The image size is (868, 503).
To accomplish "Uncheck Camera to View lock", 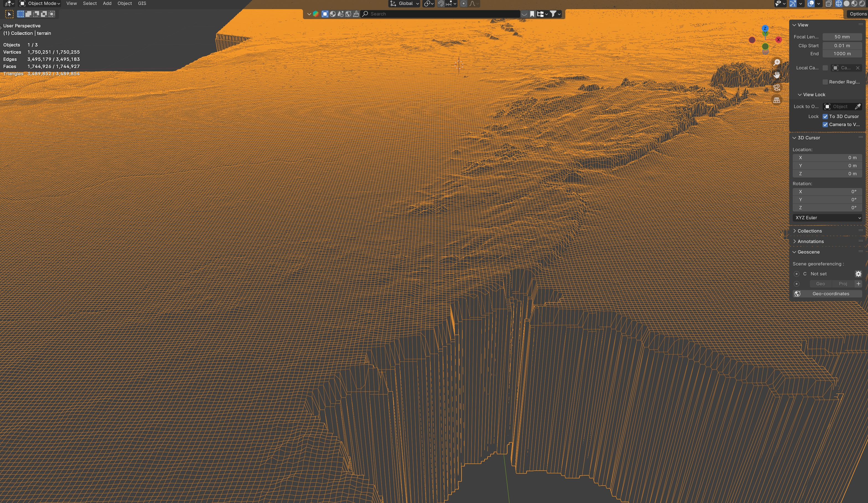I will [x=825, y=125].
